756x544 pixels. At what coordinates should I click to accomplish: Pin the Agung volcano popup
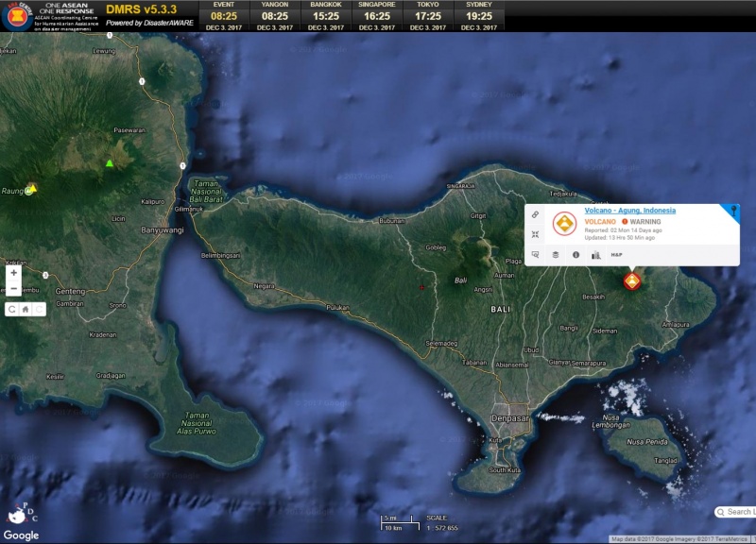click(733, 211)
